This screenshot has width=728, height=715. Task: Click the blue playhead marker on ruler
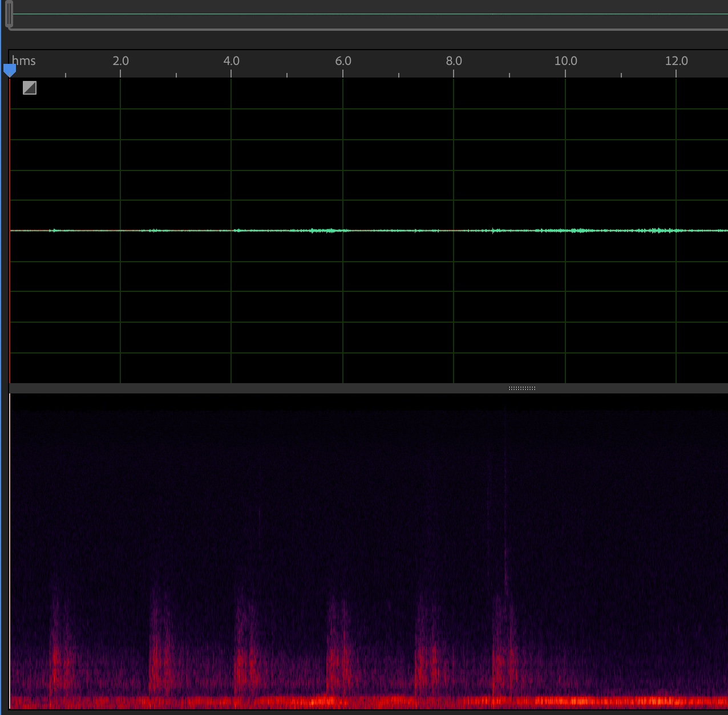(10, 70)
